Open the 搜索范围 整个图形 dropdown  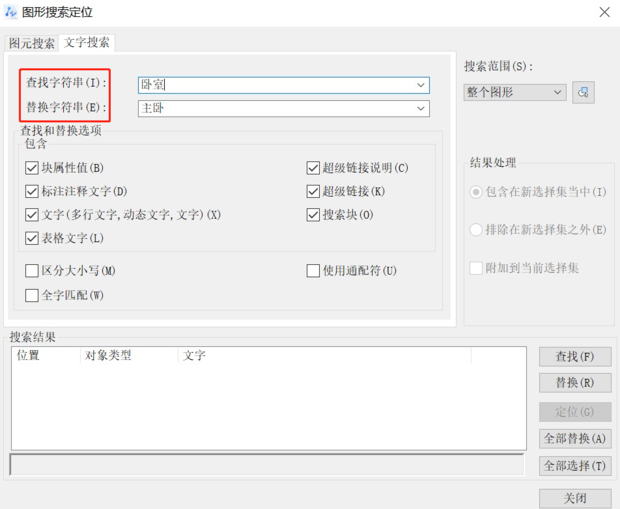coord(515,93)
